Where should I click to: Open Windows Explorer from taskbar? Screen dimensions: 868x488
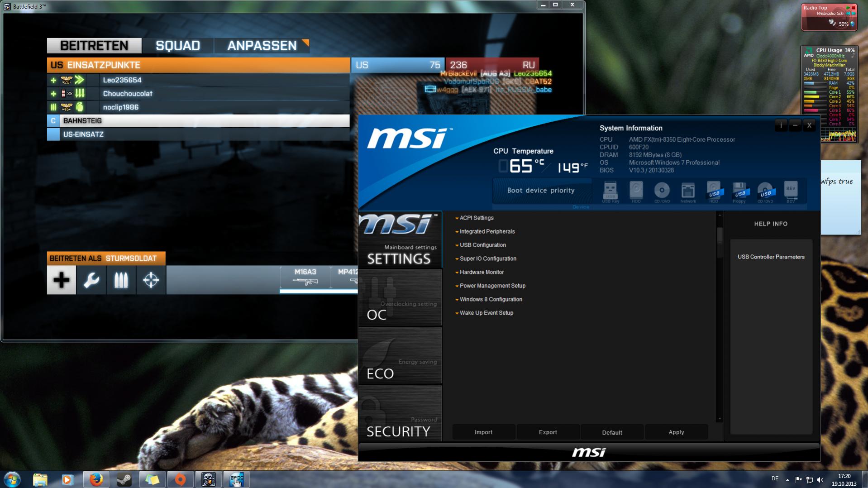(40, 479)
